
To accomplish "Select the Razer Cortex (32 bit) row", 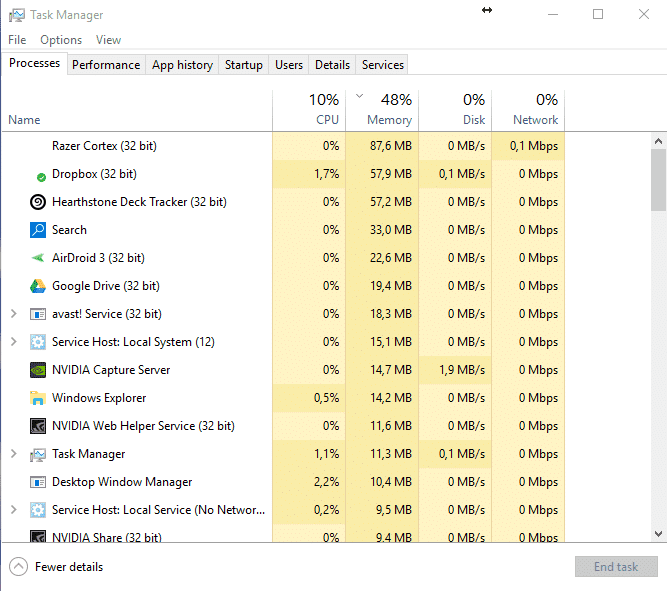I will (283, 146).
